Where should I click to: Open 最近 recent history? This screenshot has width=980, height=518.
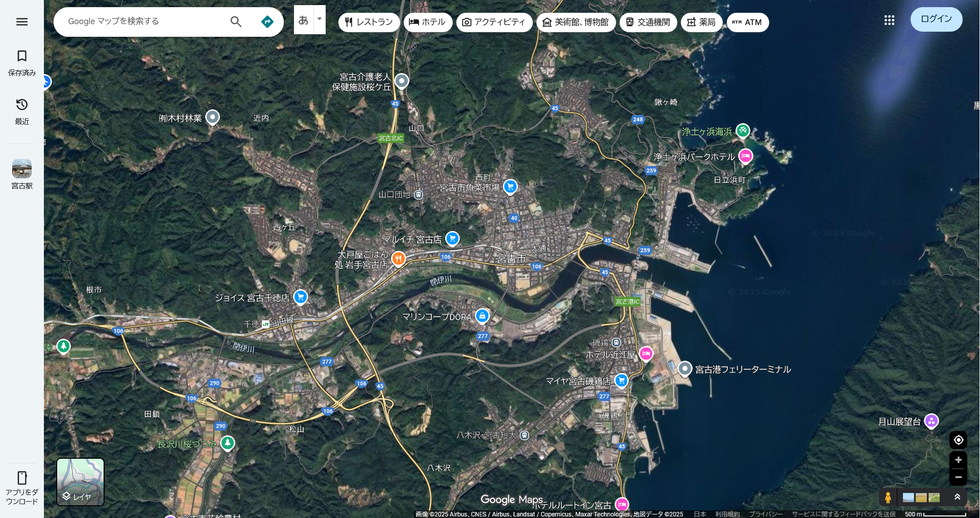point(22,111)
